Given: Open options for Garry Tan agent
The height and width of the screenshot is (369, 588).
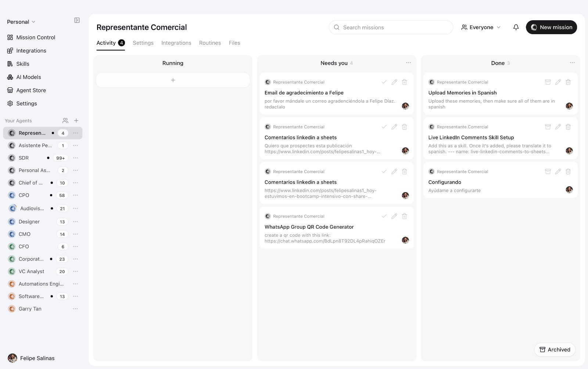Looking at the screenshot, I should coord(75,309).
